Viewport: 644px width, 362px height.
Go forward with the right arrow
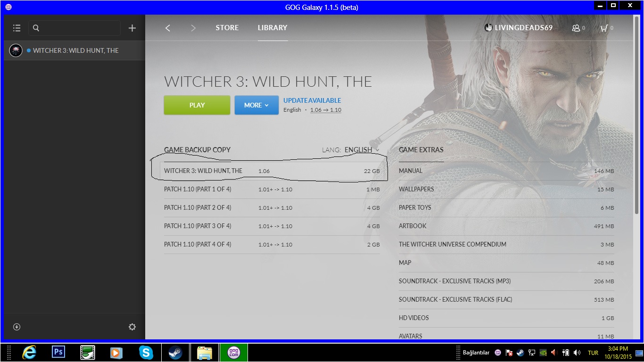pos(193,28)
